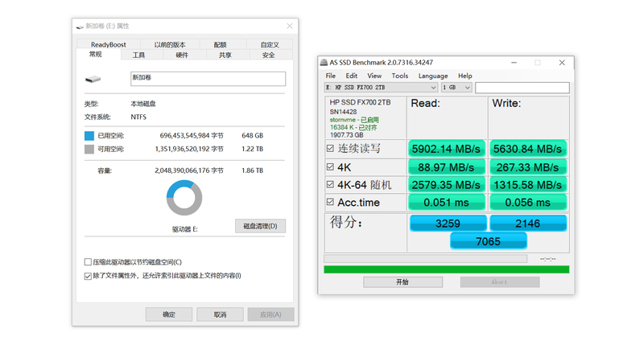Viewport: 644px width, 345px height.
Task: Click the HP SSD FX700 2TB device name
Action: pos(360,103)
